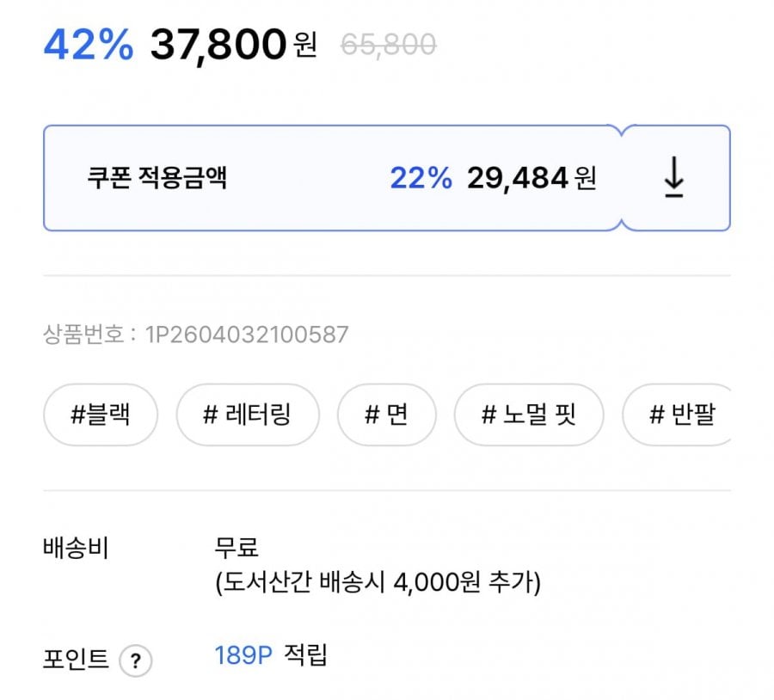Screen dimensions: 774x700
Task: Click the struck-through 65,800 original price
Action: point(389,45)
